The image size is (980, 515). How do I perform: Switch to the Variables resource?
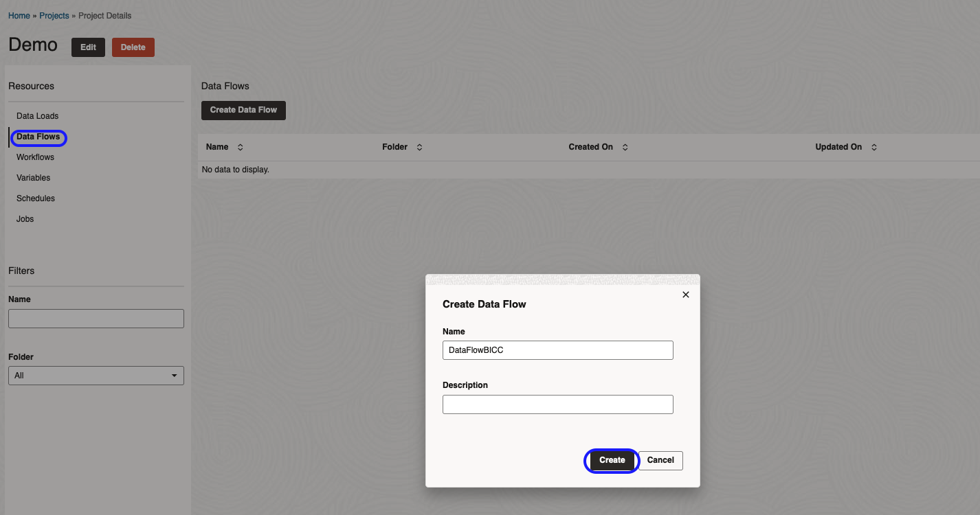point(33,177)
